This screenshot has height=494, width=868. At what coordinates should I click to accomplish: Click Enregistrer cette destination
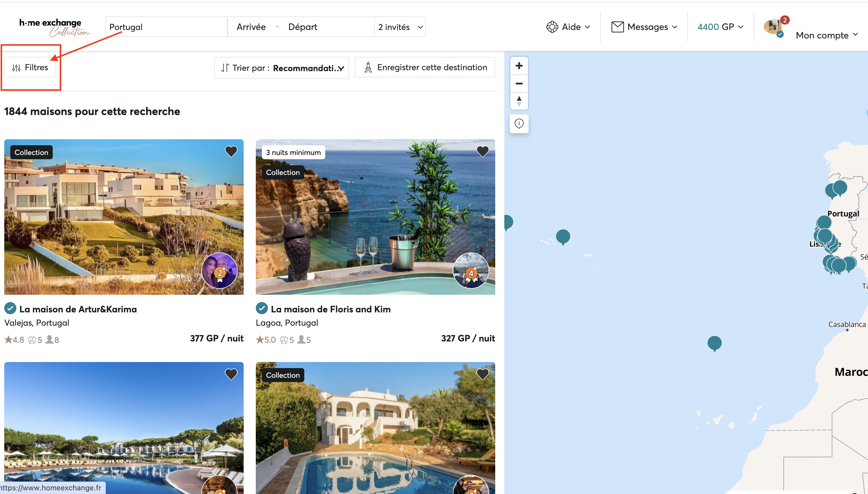pos(425,68)
